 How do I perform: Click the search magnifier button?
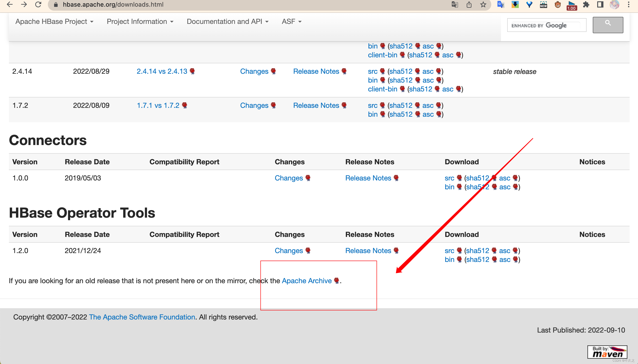(x=608, y=25)
